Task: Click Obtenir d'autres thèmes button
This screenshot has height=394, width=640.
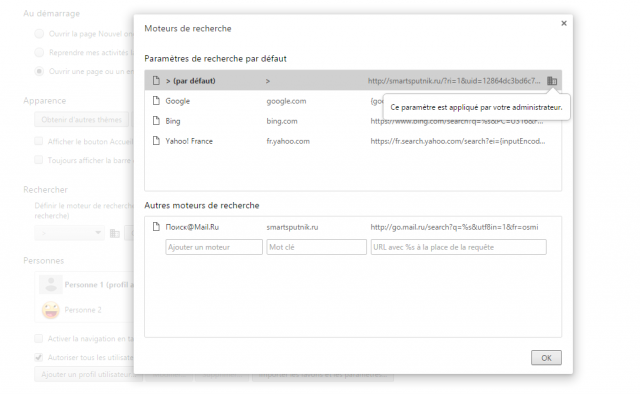Action: tap(82, 120)
